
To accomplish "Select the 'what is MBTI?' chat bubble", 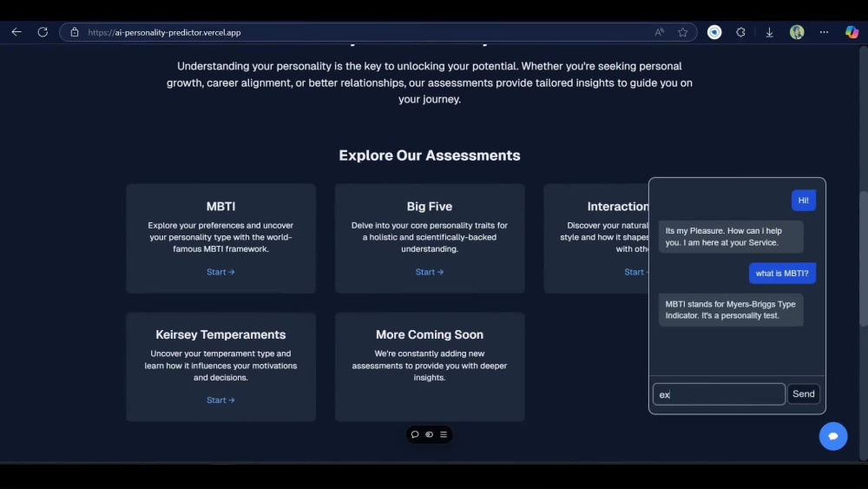I will click(x=782, y=273).
